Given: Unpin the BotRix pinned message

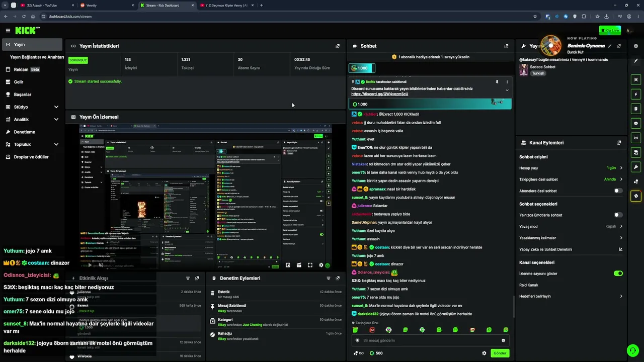Looking at the screenshot, I should point(497,82).
